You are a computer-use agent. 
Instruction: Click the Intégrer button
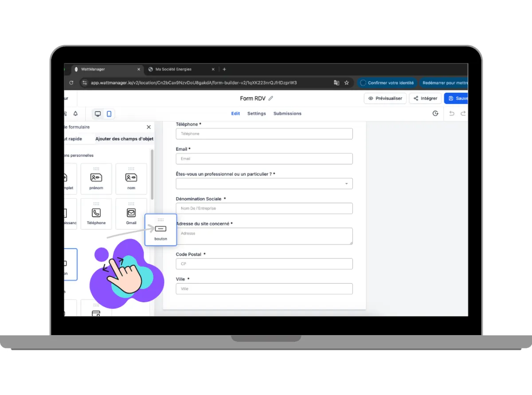click(425, 99)
